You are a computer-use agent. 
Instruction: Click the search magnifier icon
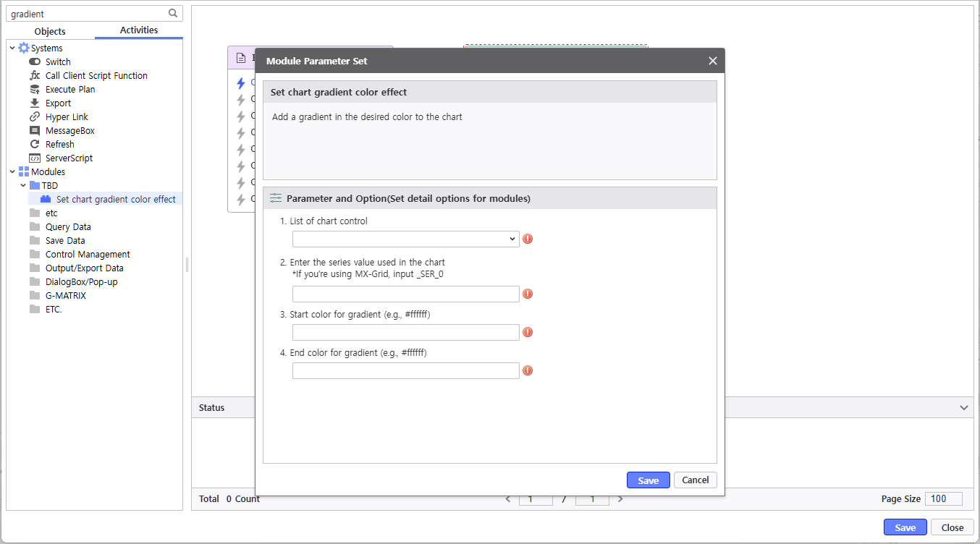click(x=172, y=13)
